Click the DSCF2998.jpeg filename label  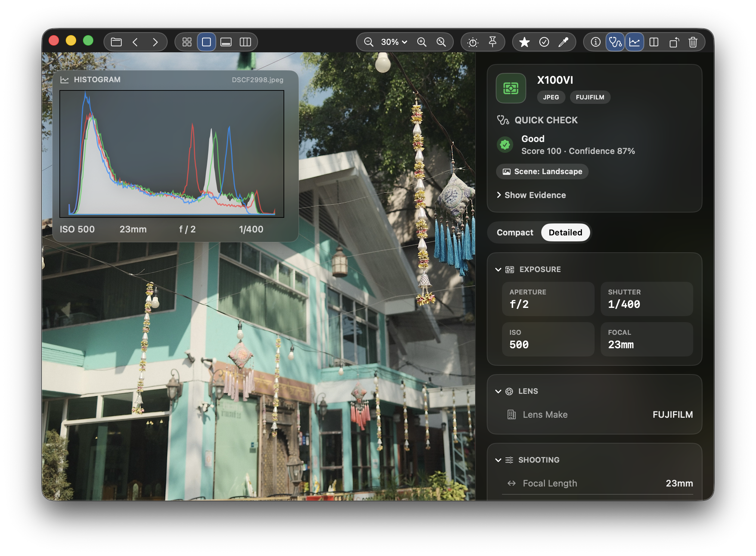[x=257, y=80]
